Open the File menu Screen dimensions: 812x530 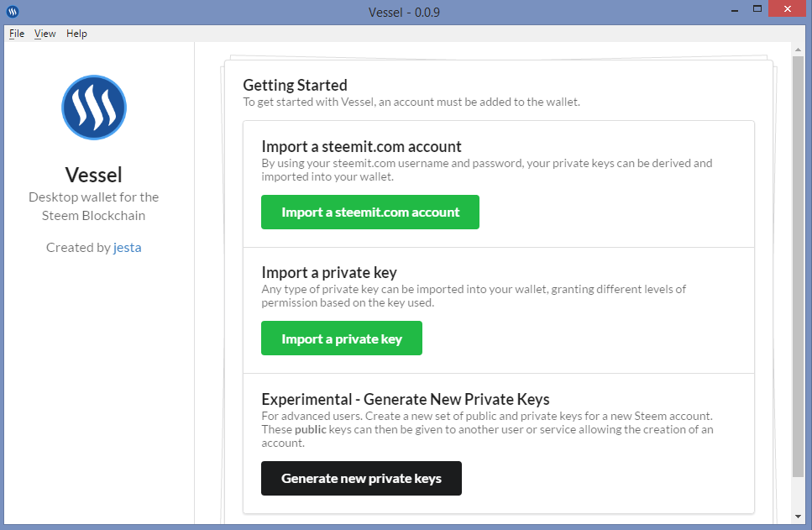[x=17, y=34]
